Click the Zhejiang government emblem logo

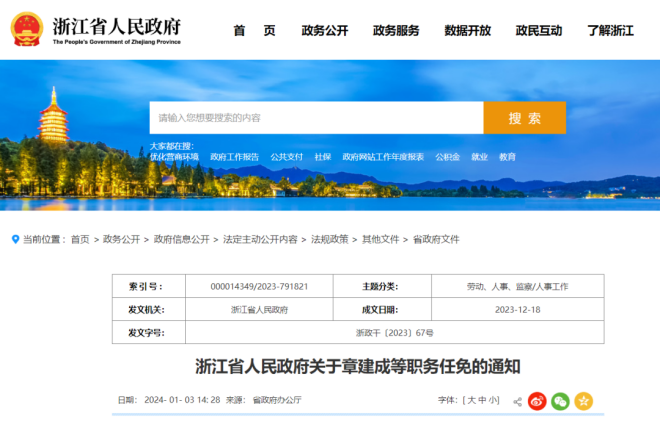pyautogui.click(x=26, y=29)
